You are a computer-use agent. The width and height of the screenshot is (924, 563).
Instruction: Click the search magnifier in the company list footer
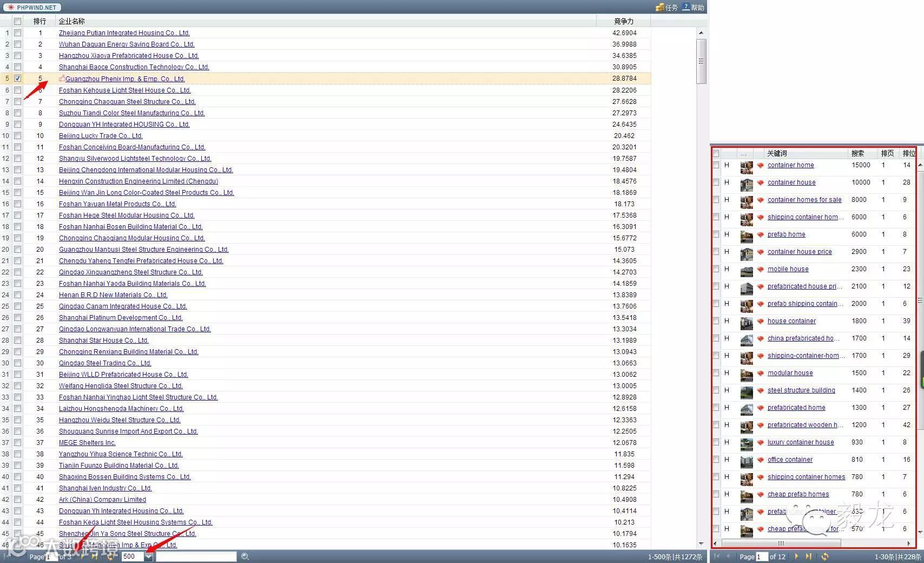point(245,557)
